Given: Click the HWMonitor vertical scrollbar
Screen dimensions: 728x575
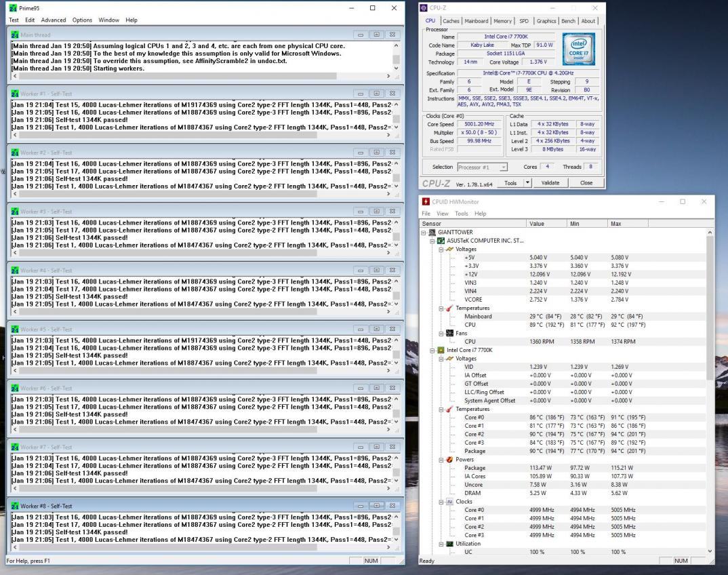Looking at the screenshot, I should 710,306.
